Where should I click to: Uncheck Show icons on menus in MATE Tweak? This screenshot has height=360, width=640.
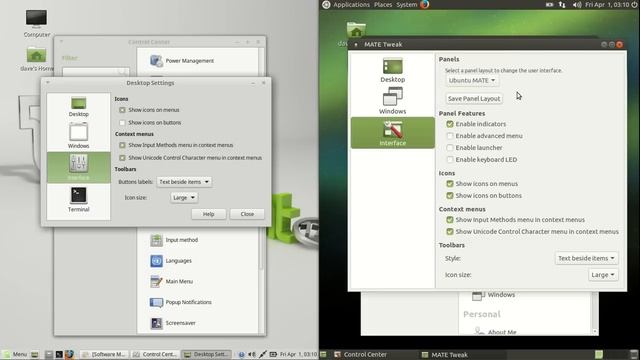point(450,184)
